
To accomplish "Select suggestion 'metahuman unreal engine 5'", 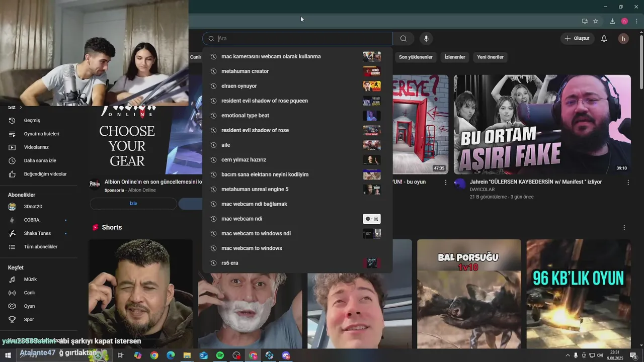I will (x=297, y=189).
